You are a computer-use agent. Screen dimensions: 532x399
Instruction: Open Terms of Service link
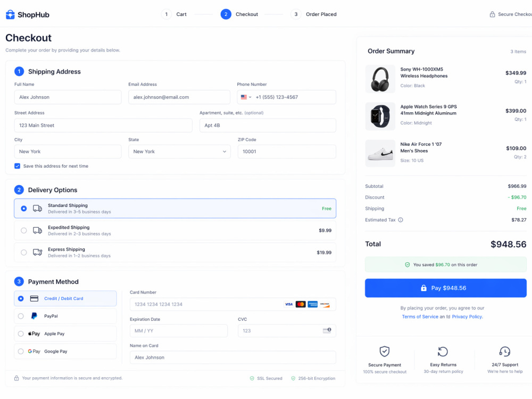pyautogui.click(x=420, y=317)
